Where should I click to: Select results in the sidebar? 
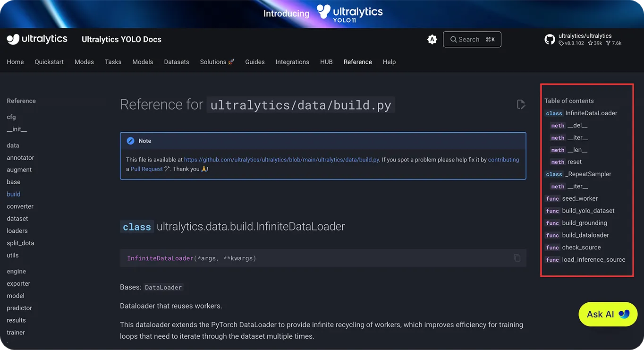(x=16, y=320)
